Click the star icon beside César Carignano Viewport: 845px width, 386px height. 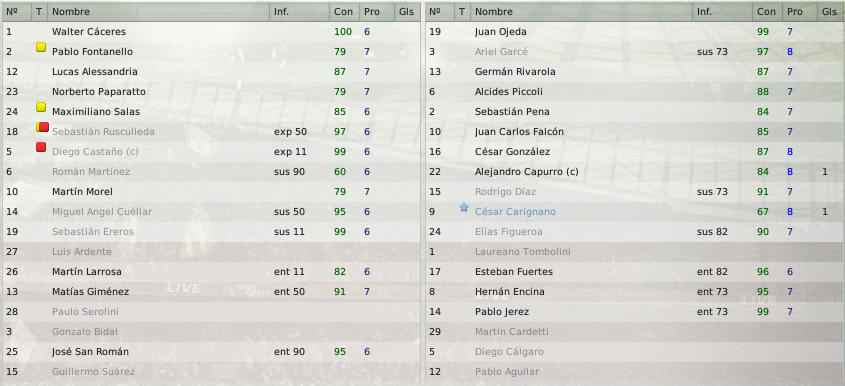tap(464, 208)
